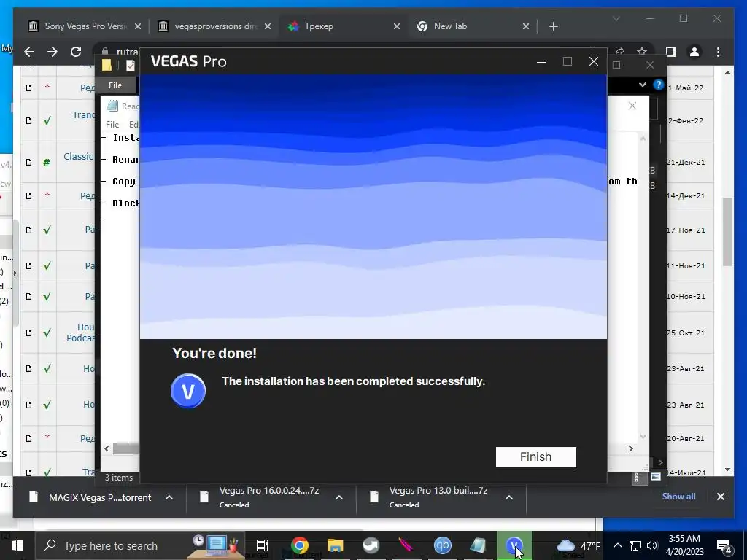Image resolution: width=747 pixels, height=560 pixels.
Task: Bookmark this page with the star icon
Action: 642,52
